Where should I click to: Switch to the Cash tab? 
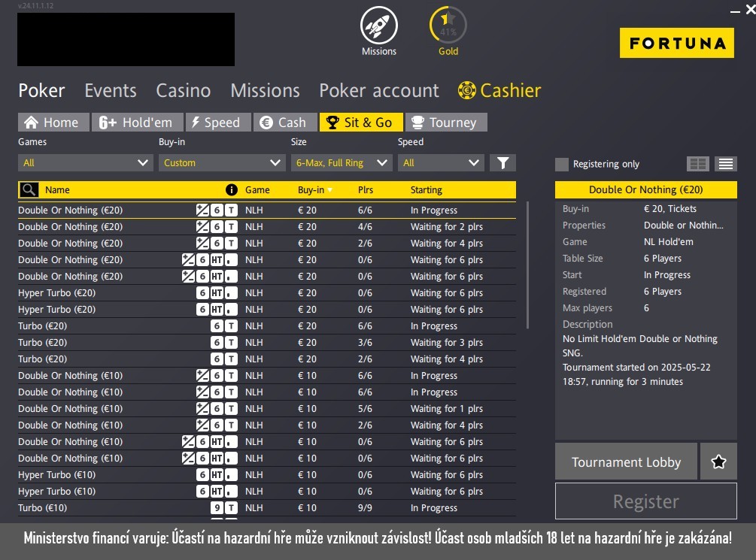coord(285,123)
